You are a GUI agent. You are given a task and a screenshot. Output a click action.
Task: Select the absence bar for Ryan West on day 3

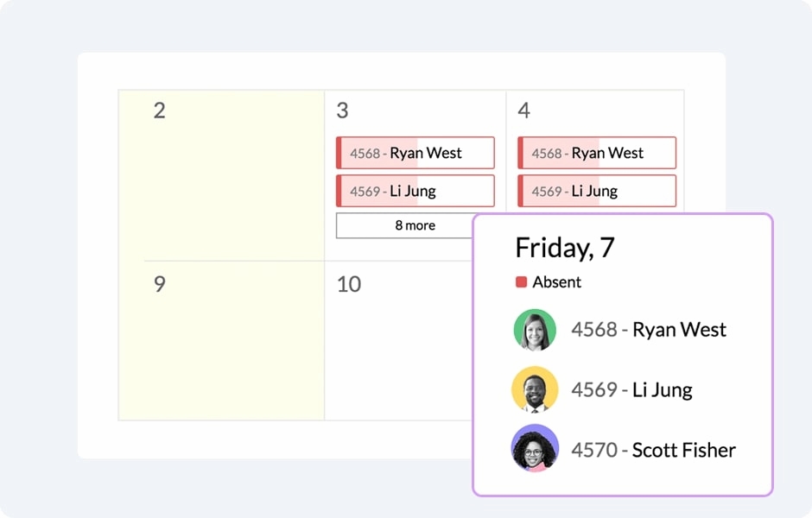(415, 153)
